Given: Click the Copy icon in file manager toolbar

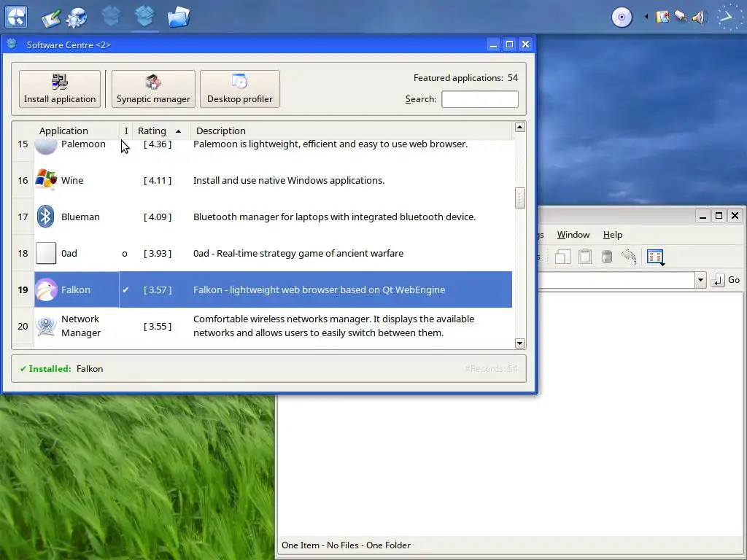Looking at the screenshot, I should pos(562,257).
